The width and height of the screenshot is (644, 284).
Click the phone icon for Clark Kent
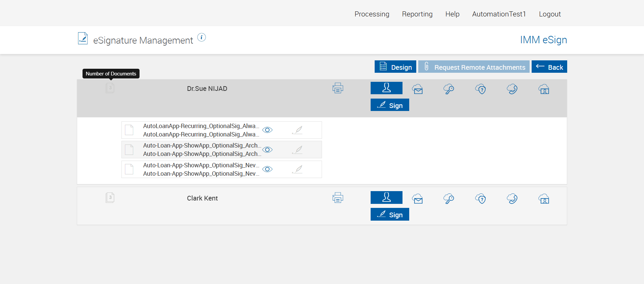click(512, 199)
